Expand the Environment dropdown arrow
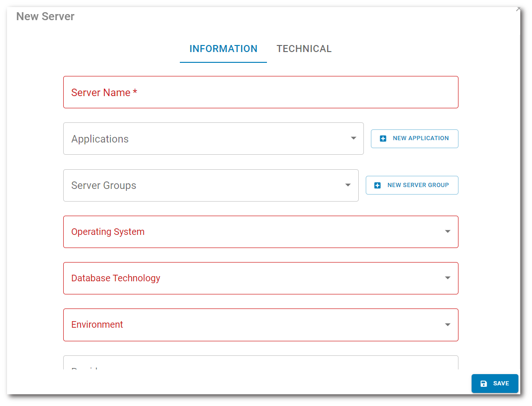Viewport: 532px width, 406px height. pos(447,324)
